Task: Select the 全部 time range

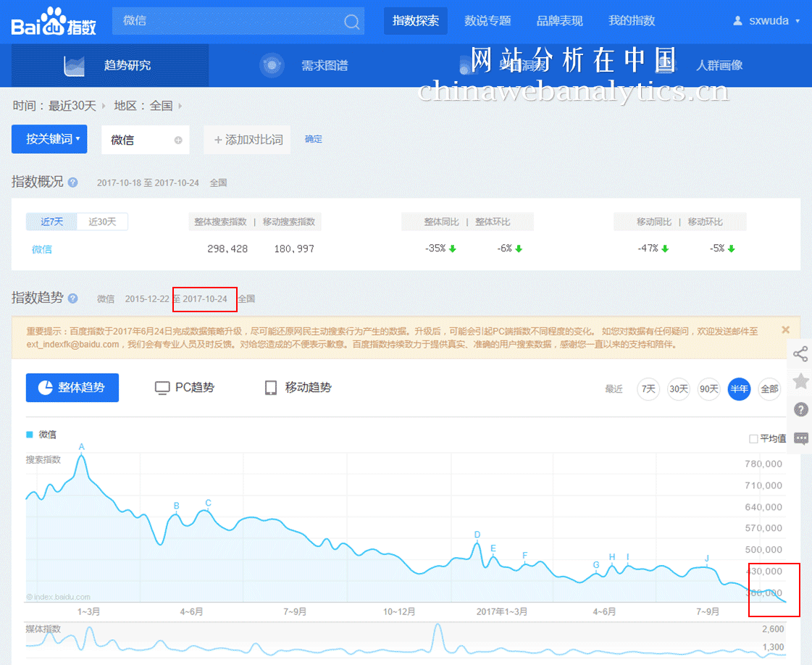Action: [x=769, y=389]
